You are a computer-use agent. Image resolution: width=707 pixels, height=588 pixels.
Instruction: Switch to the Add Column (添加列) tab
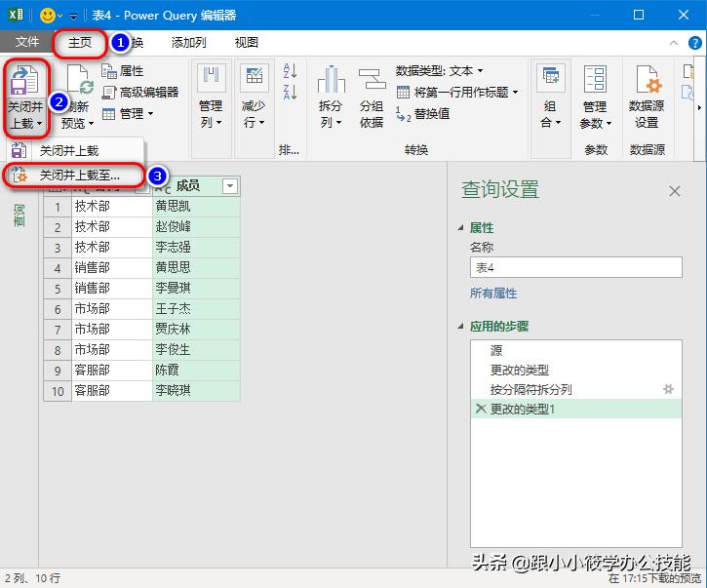coord(188,42)
